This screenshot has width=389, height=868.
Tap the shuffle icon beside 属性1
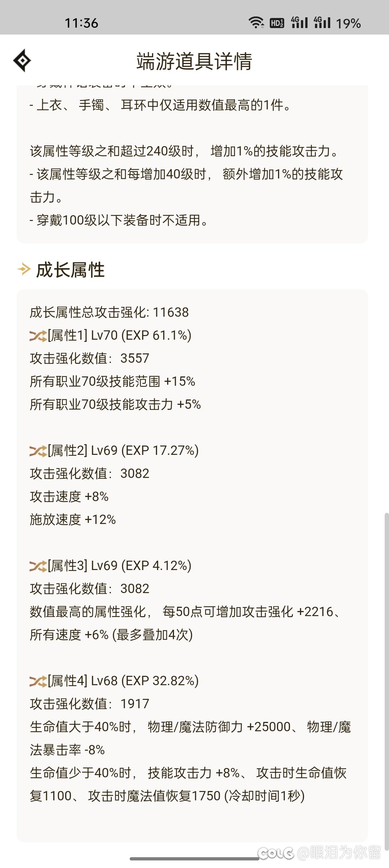tap(38, 336)
